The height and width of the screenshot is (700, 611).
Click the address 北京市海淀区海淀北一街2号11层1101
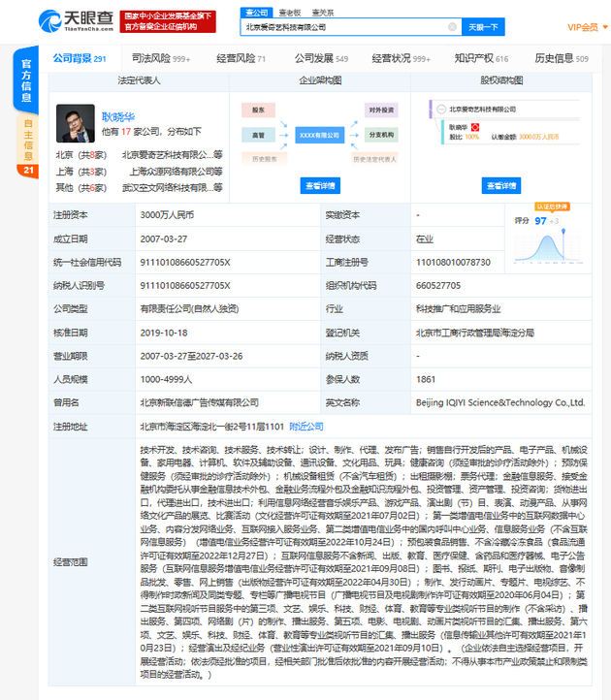coord(211,427)
